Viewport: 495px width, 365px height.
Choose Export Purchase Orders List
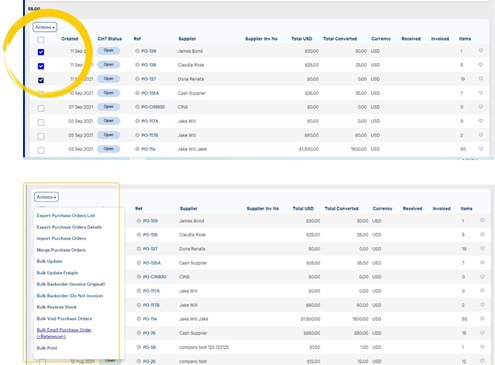tap(66, 216)
